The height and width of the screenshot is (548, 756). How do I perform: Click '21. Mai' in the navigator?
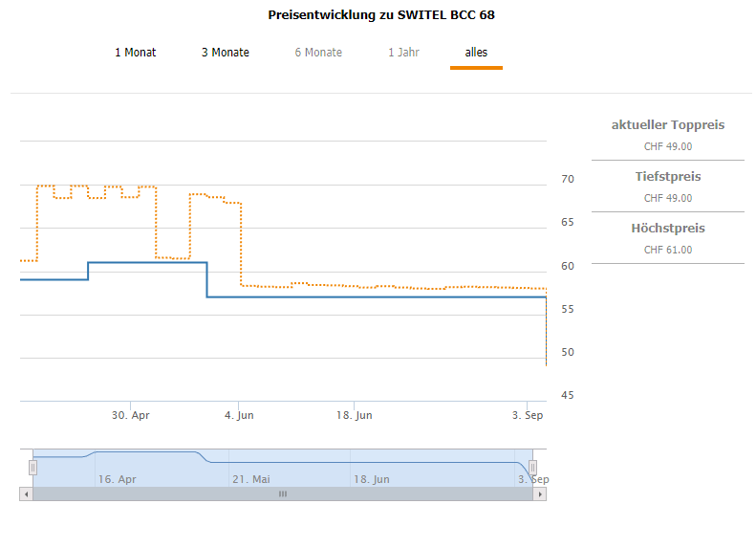click(252, 478)
